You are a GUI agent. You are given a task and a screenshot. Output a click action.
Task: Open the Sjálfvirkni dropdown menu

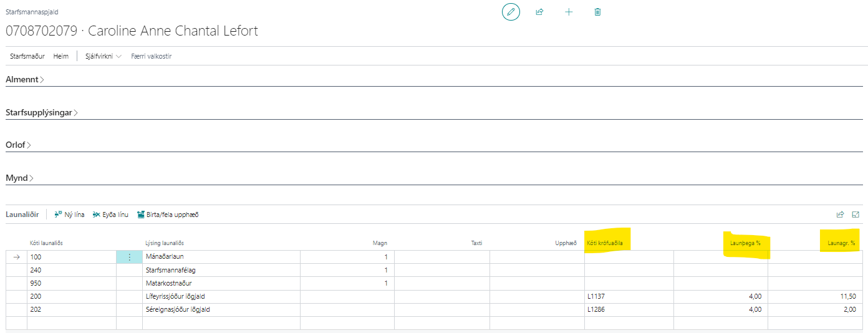(103, 56)
